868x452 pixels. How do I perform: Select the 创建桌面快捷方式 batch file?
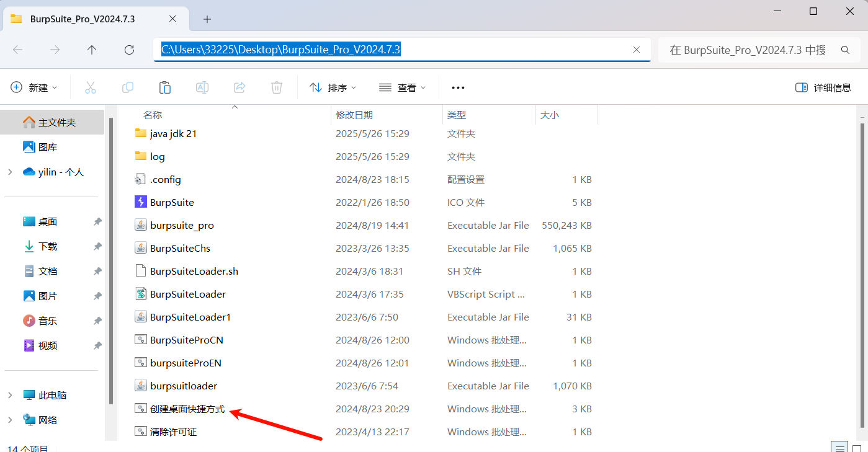(x=187, y=409)
